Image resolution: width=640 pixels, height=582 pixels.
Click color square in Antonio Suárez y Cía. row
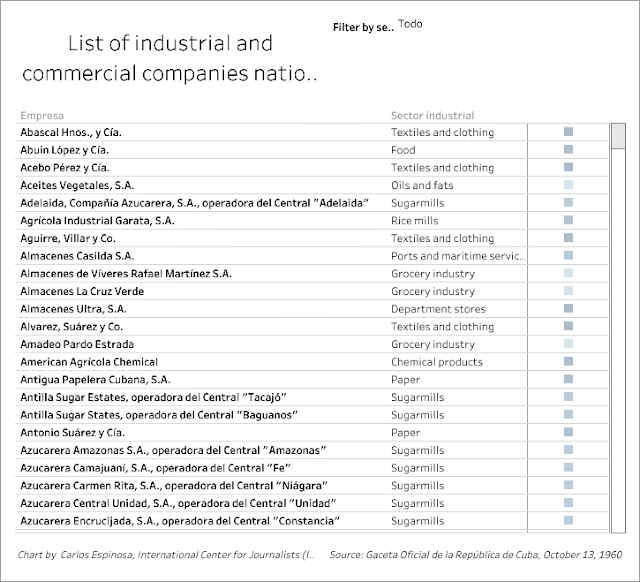568,432
